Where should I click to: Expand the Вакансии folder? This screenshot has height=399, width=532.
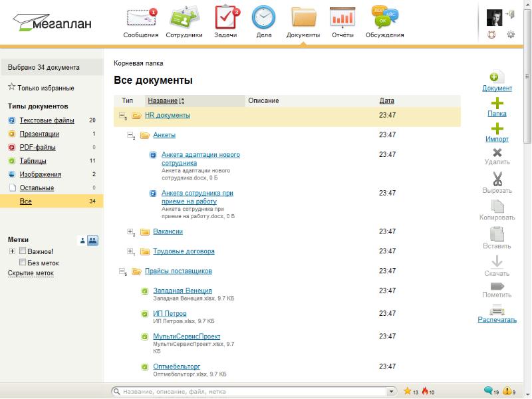click(130, 232)
